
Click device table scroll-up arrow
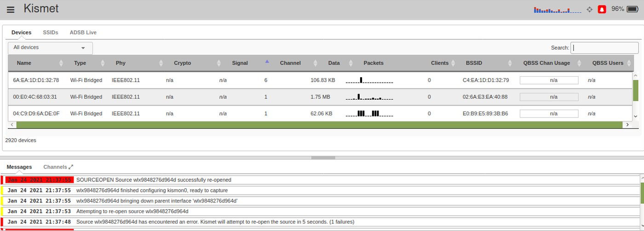click(636, 75)
